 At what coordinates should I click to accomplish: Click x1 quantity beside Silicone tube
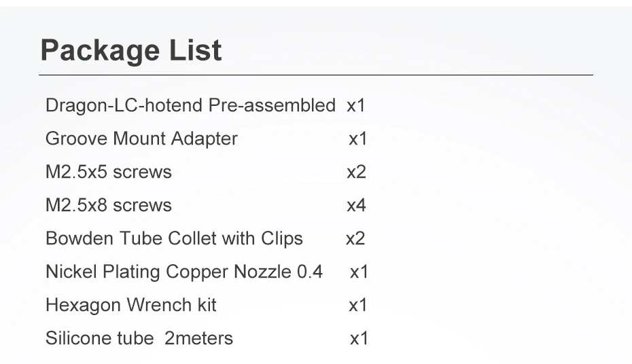[359, 339]
